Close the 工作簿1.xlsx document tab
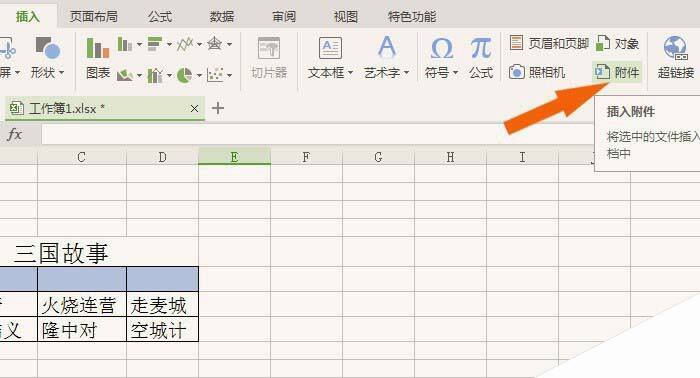The image size is (700, 378). coord(194,108)
